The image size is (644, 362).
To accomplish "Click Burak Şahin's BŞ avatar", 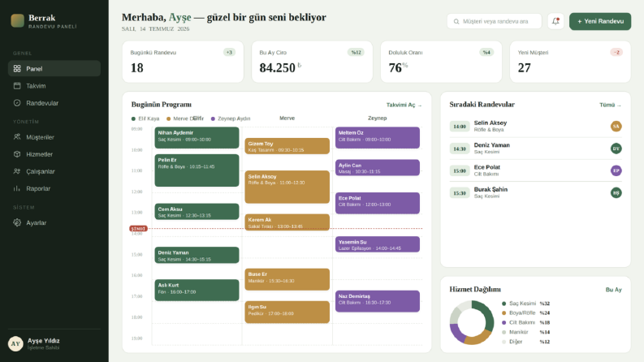I will (x=616, y=193).
